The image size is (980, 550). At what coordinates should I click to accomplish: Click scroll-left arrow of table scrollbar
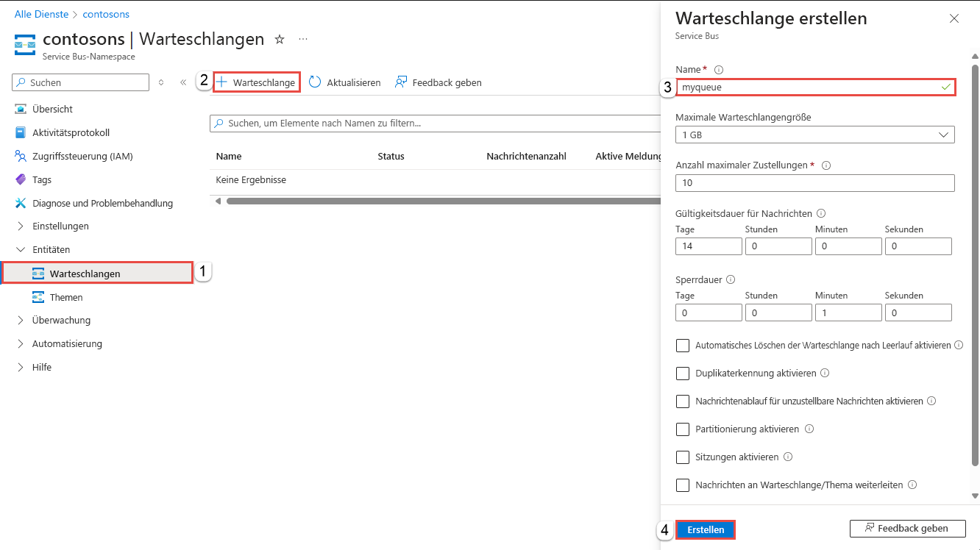coord(217,201)
